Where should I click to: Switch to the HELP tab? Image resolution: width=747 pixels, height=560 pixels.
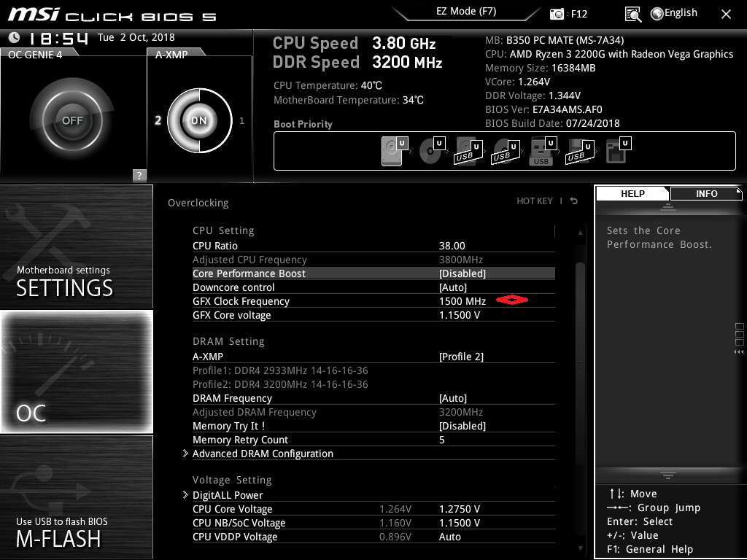632,193
